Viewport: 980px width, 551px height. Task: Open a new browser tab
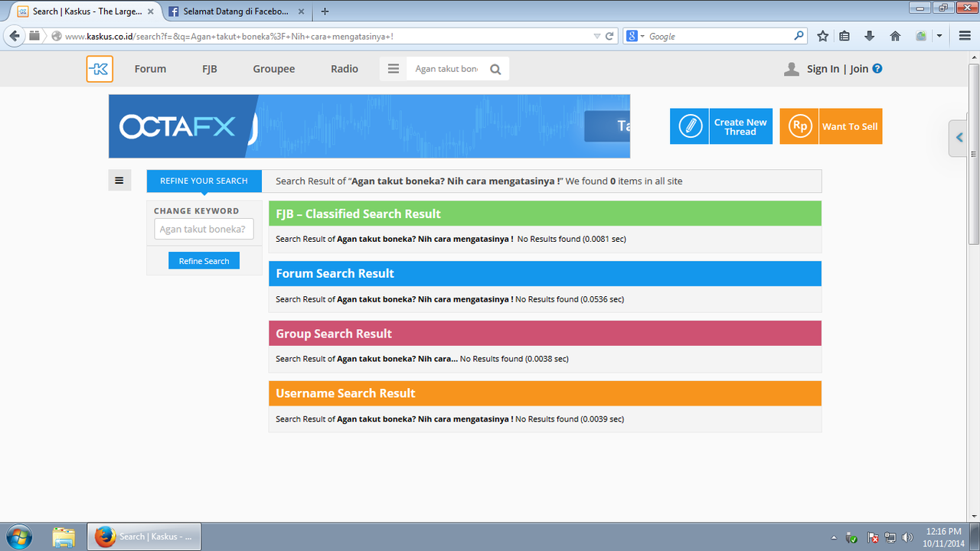click(x=325, y=11)
